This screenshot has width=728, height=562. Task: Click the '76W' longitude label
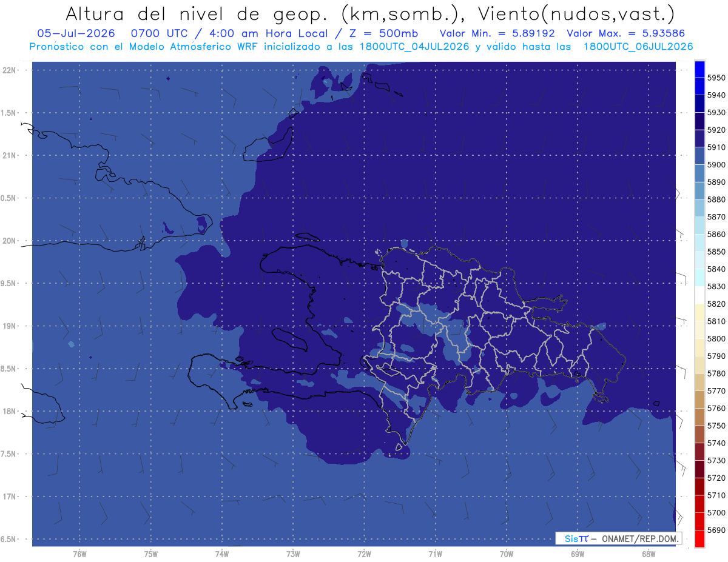[x=79, y=554]
